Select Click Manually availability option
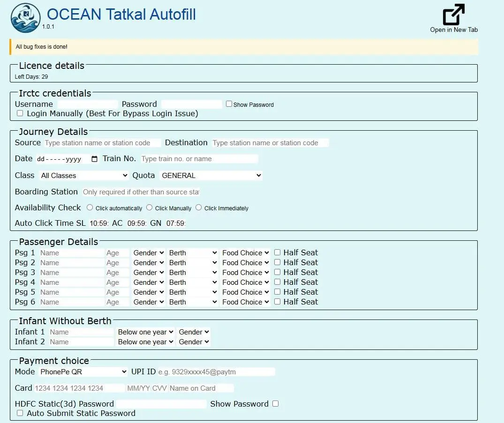Viewport: 504px width, 423px height. pos(149,208)
